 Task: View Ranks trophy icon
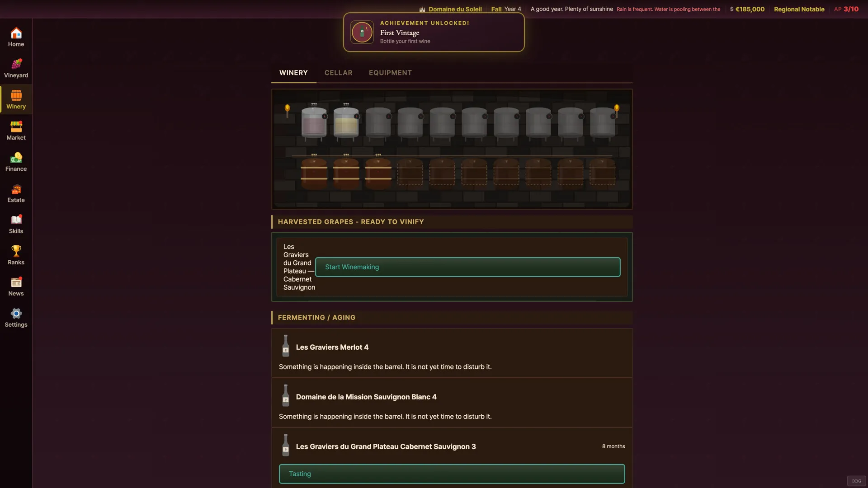click(16, 251)
